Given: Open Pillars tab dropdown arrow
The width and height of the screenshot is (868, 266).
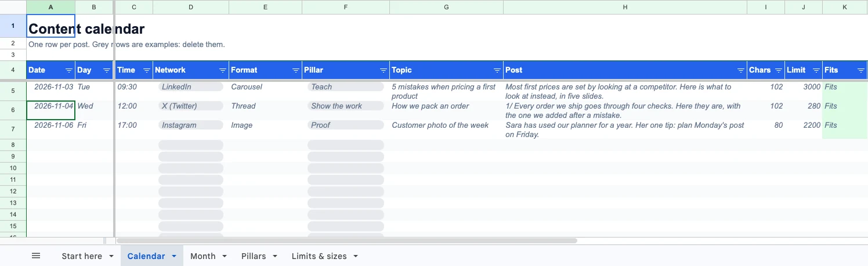Looking at the screenshot, I should (x=274, y=256).
